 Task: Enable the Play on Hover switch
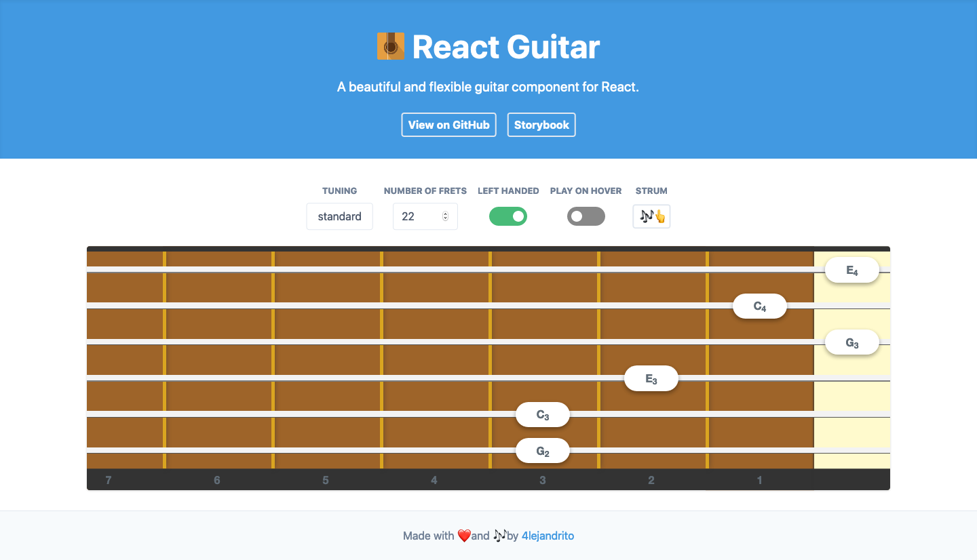coord(586,216)
